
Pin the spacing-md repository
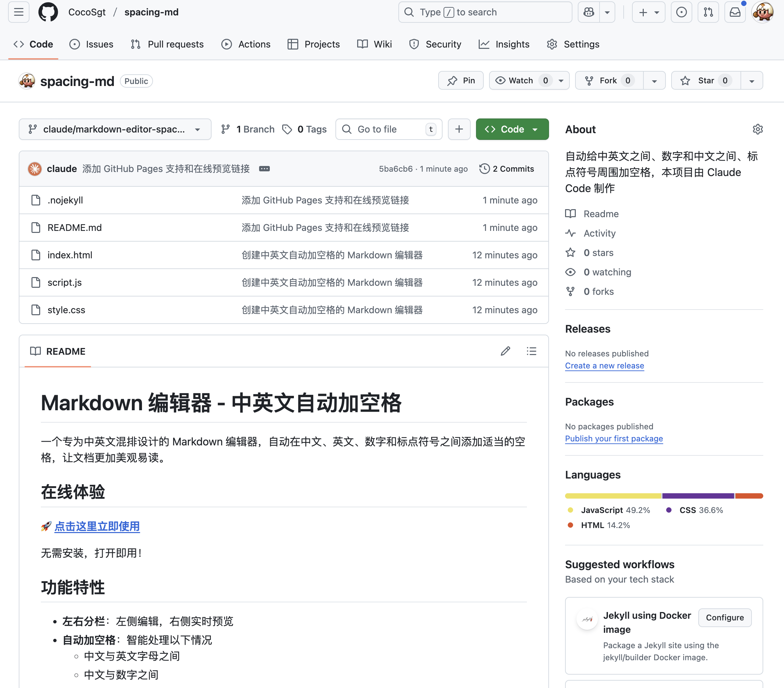461,81
